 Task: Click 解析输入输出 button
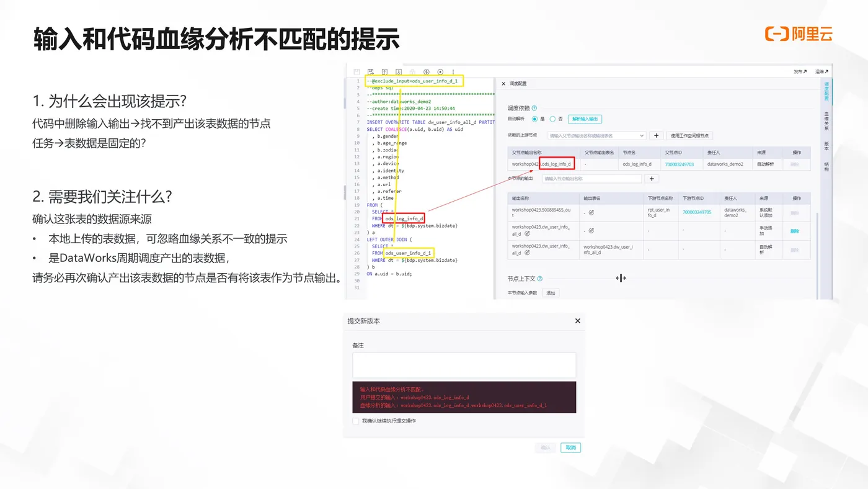coord(585,119)
